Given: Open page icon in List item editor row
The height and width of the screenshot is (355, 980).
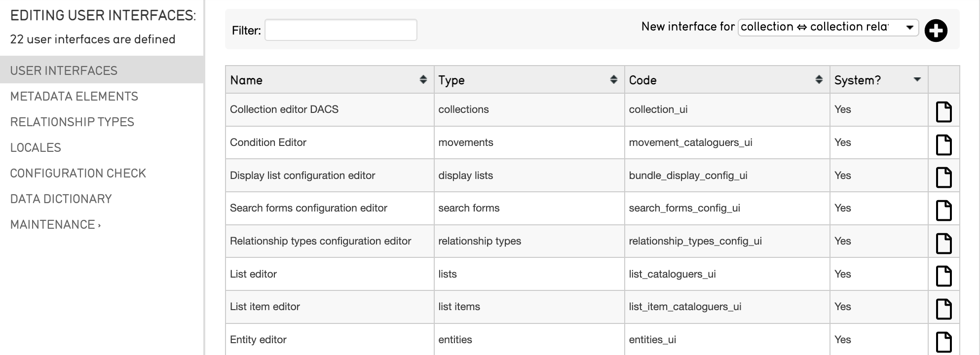Looking at the screenshot, I should pos(943,309).
